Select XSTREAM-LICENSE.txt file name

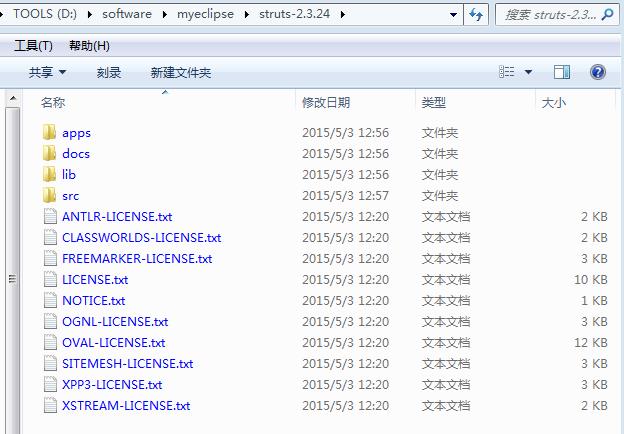126,406
